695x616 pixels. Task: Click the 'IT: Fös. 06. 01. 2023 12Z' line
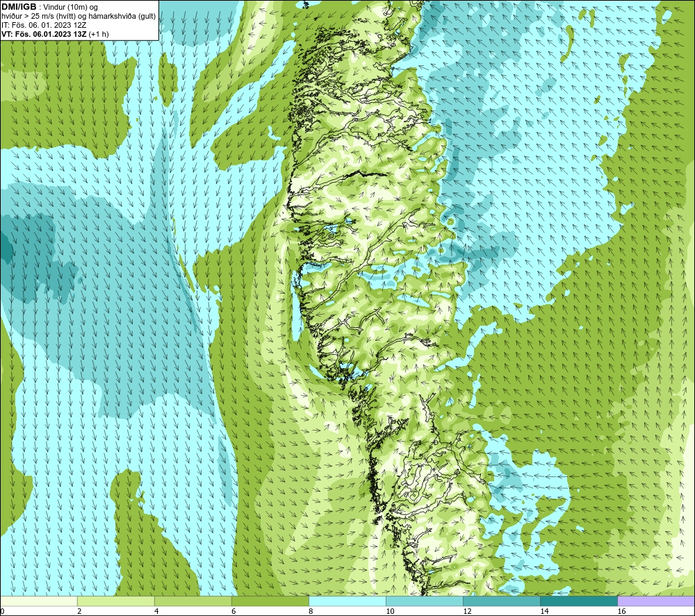44,25
